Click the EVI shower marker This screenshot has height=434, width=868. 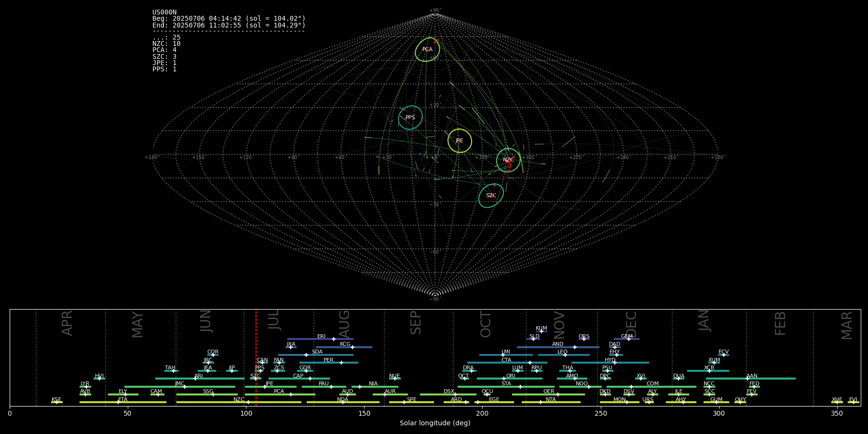click(853, 402)
